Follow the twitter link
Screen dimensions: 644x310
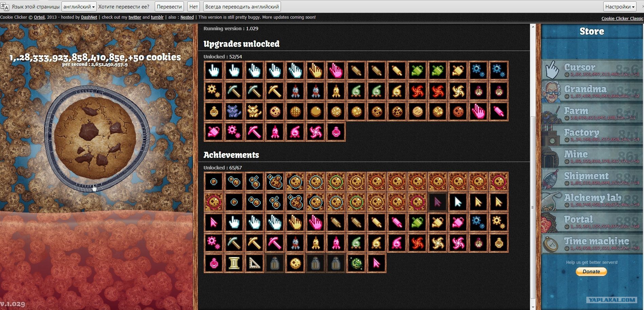(135, 17)
